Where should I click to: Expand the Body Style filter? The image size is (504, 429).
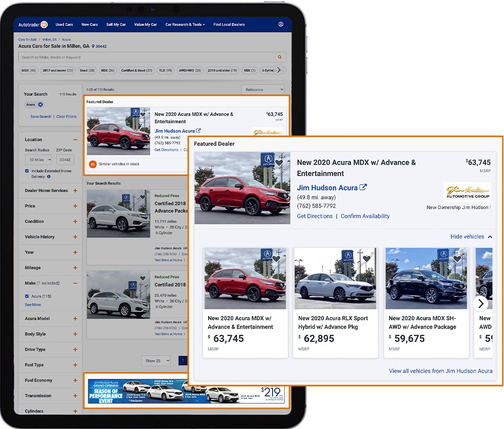(x=75, y=334)
